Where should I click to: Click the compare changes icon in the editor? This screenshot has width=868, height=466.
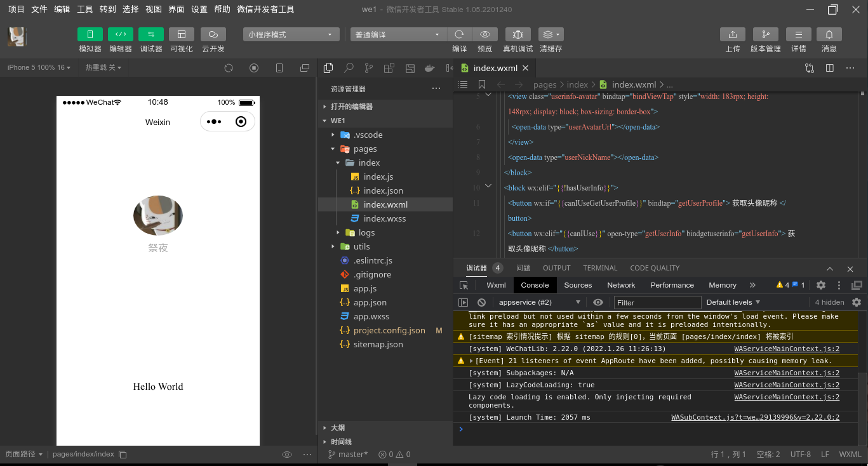coord(809,68)
